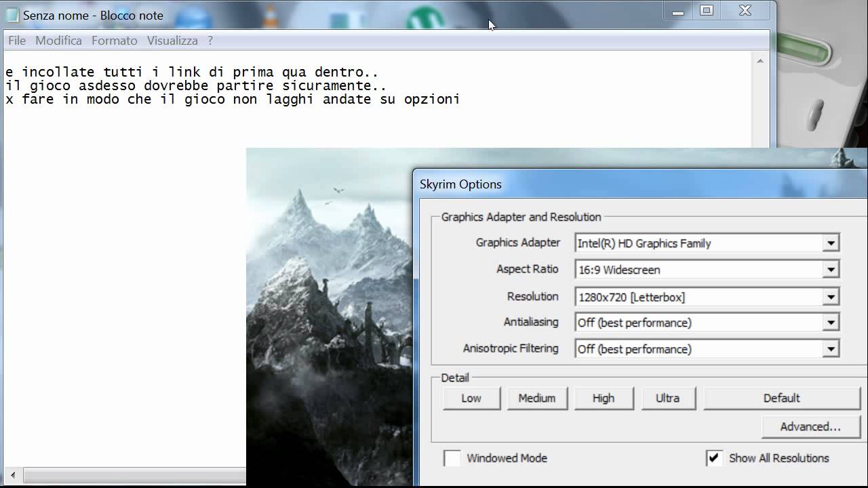Image resolution: width=868 pixels, height=488 pixels.
Task: Uncheck Show All Resolutions
Action: pos(714,458)
